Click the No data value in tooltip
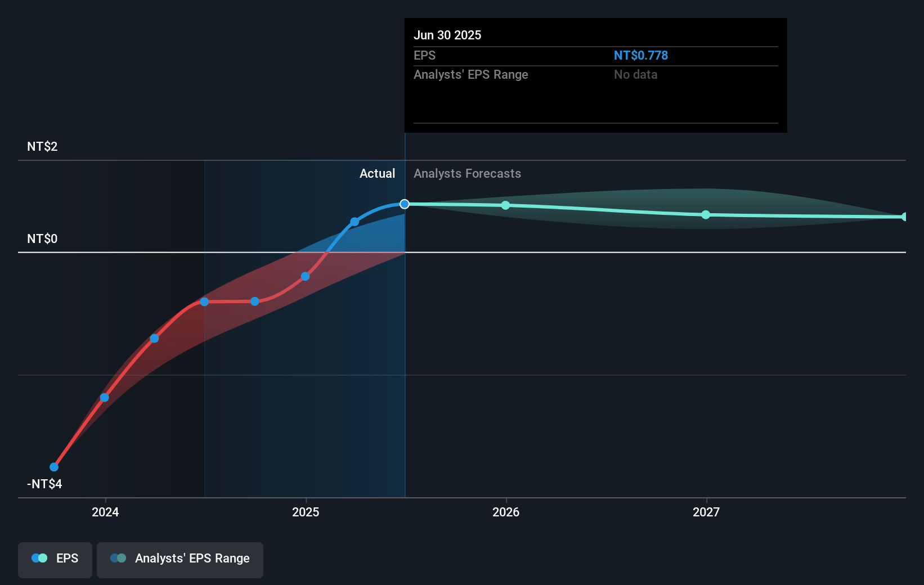This screenshot has height=585, width=924. [x=635, y=74]
